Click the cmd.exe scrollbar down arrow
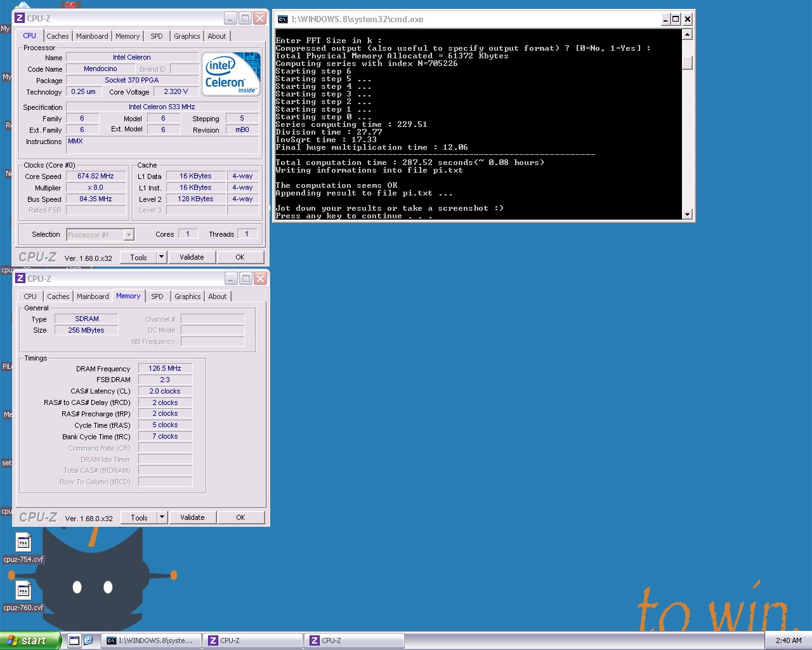The image size is (812, 650). coord(687,215)
